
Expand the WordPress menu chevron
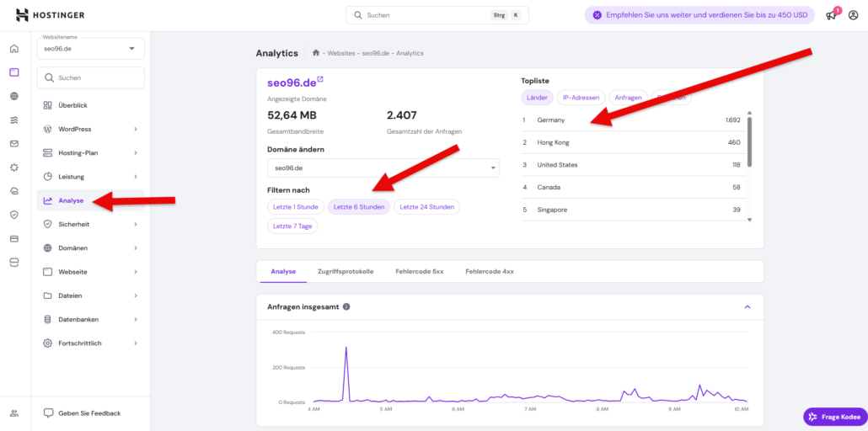pyautogui.click(x=136, y=129)
